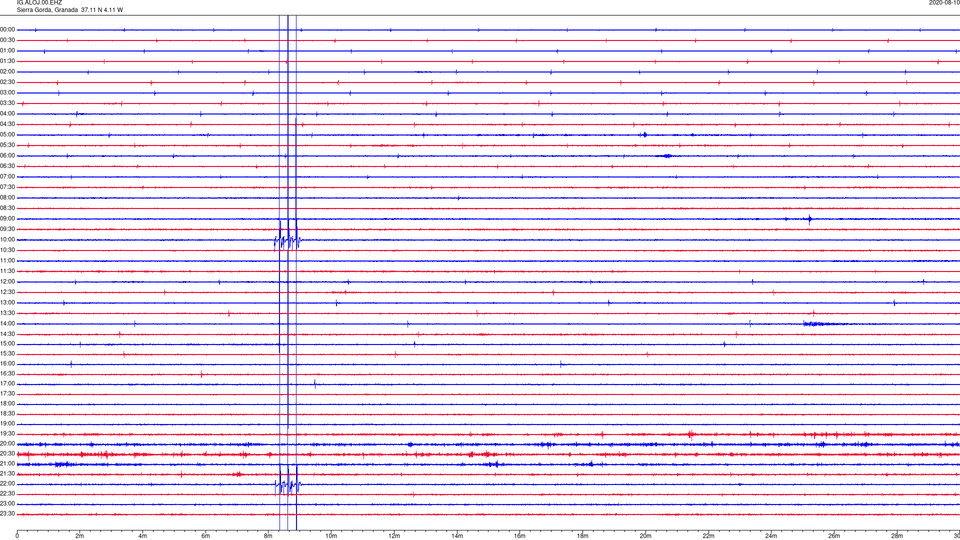Select the 05:00 time row label
This screenshot has height=540, width=960.
tap(8, 135)
